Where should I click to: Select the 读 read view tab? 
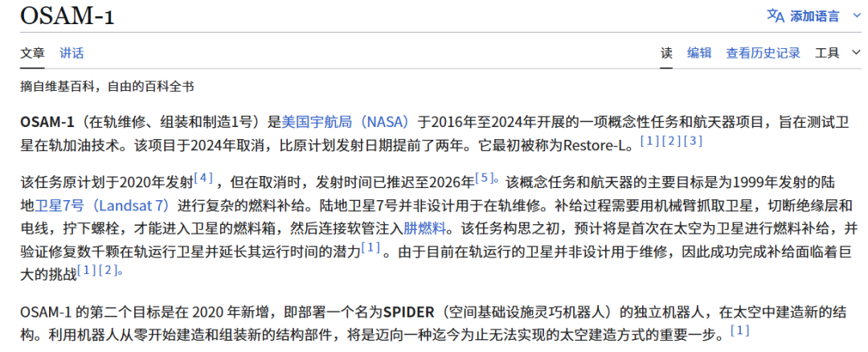[666, 53]
